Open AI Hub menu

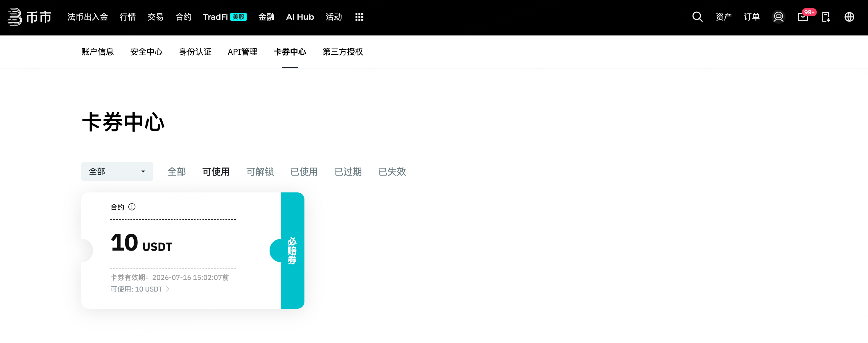(300, 17)
